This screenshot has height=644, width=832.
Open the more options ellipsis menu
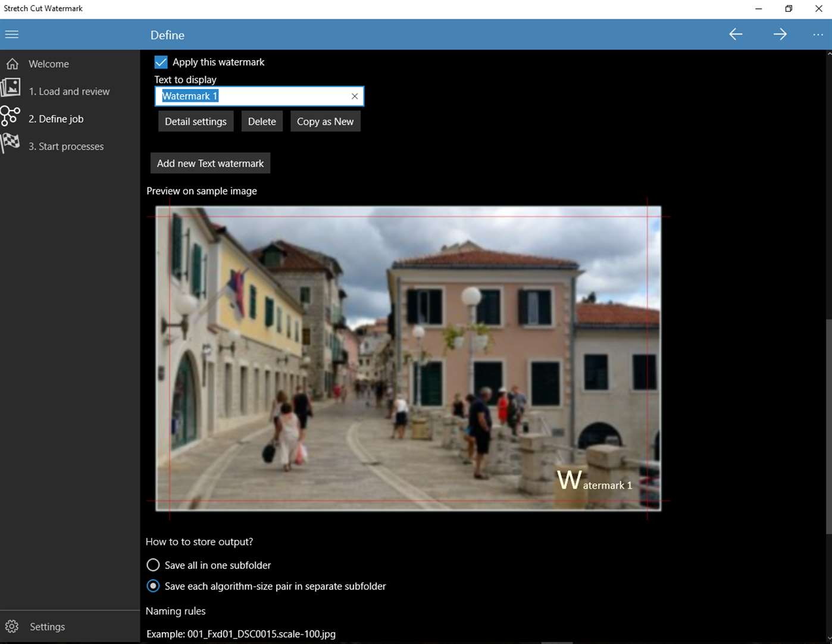coord(818,35)
